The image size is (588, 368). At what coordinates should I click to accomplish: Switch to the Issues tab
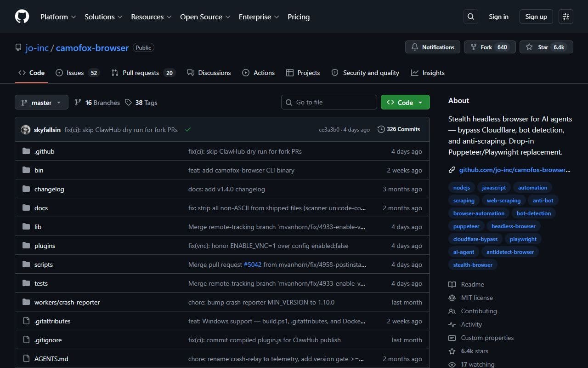pos(77,73)
